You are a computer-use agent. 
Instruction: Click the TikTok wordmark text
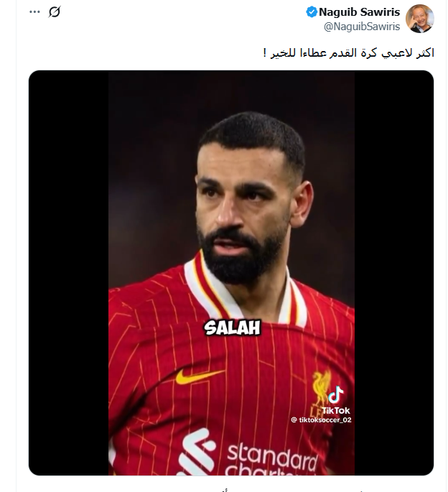tap(336, 410)
